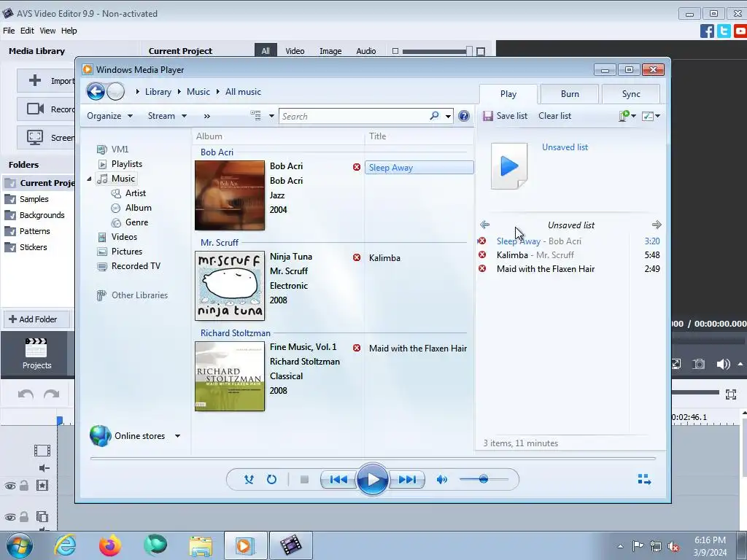Screen dimensions: 747x560
Task: Select the Audio filter tab in AVS
Action: 366,51
